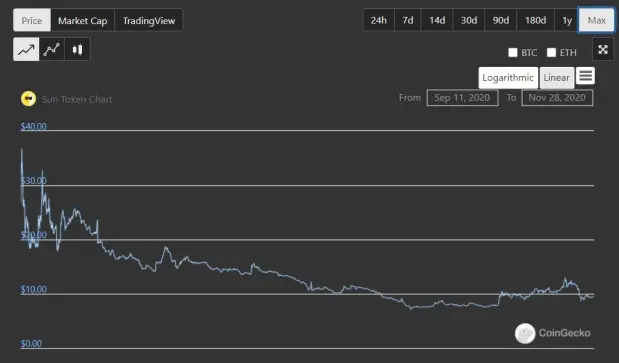The height and width of the screenshot is (363, 619).
Task: Click the $0.00 axis label
Action: 31,344
